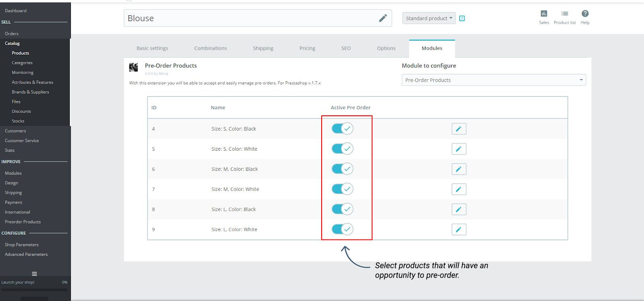Open the Product list icon
The height and width of the screenshot is (301, 644).
tap(565, 14)
